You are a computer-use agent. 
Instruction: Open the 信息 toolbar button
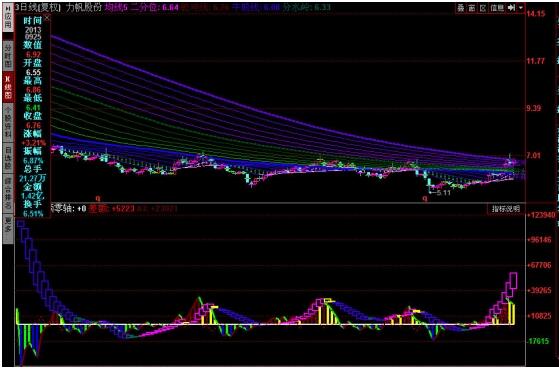tap(497, 8)
